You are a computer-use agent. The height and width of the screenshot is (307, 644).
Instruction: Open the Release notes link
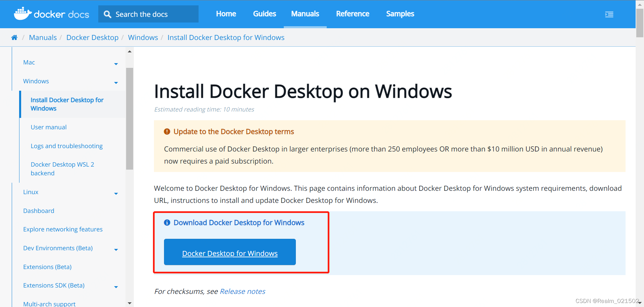(x=242, y=291)
